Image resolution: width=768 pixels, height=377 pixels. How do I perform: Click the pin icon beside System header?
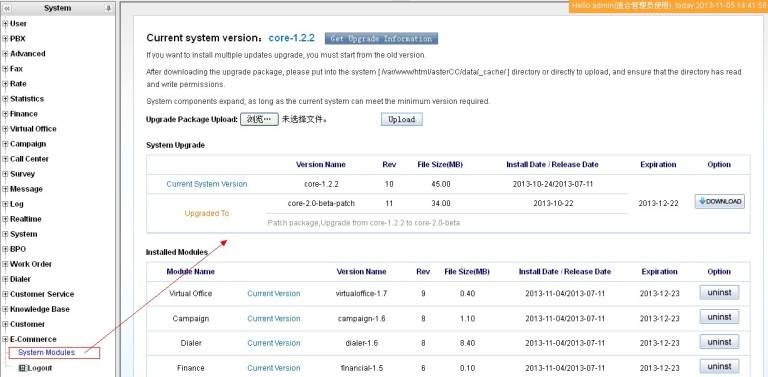pyautogui.click(x=108, y=8)
